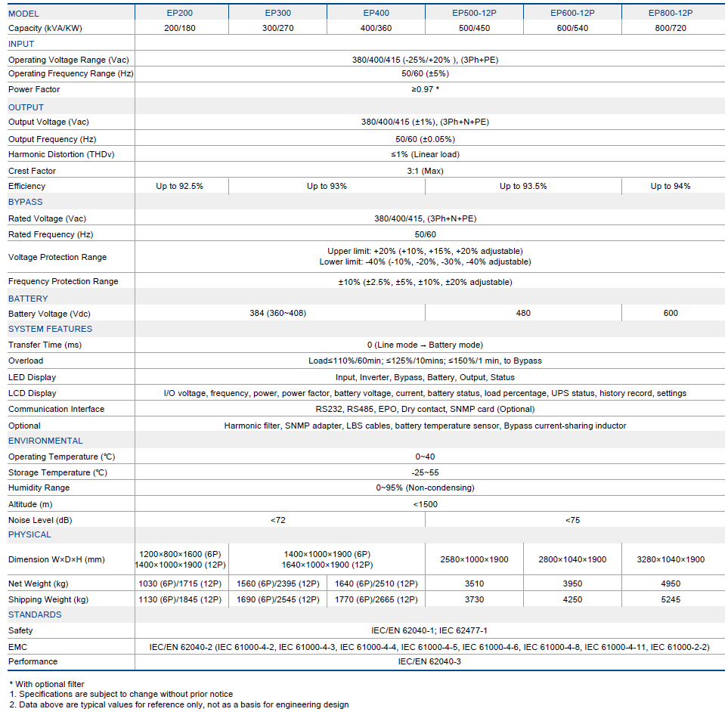This screenshot has width=728, height=712.
Task: Select the <75 noise level cell
Action: (x=572, y=520)
